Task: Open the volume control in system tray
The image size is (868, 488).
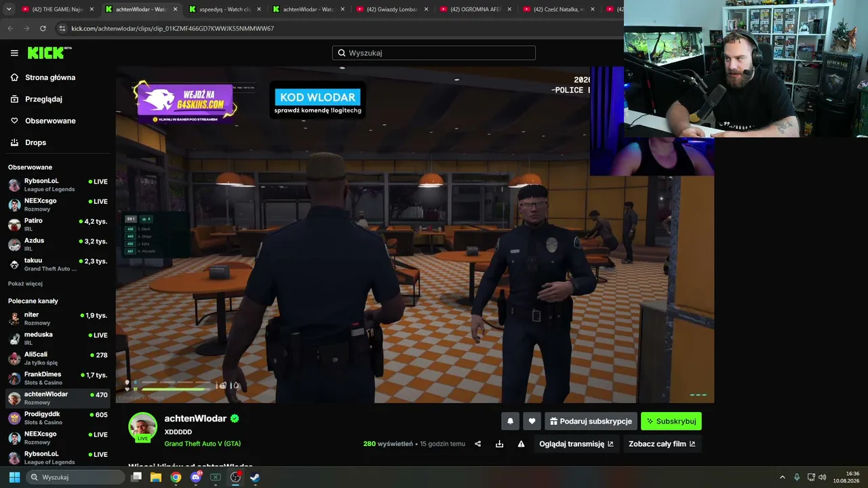Action: [823, 477]
